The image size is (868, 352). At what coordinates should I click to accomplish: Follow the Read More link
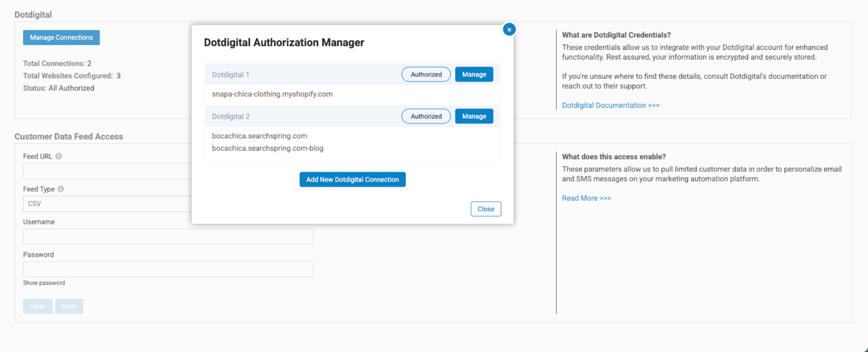click(586, 198)
